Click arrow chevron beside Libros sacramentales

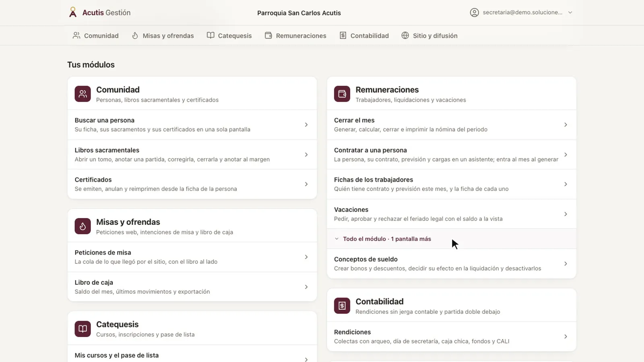[x=306, y=154]
